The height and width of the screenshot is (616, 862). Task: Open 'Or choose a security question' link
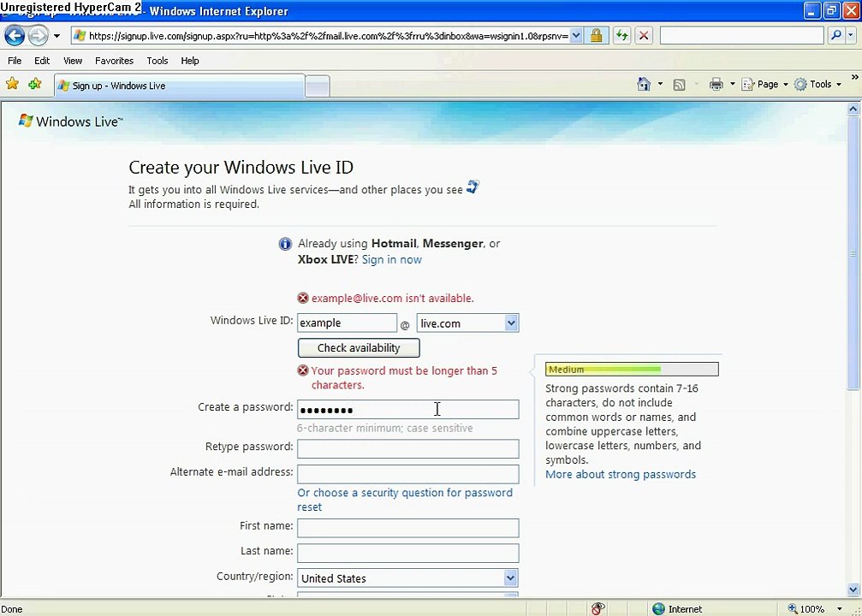[x=405, y=500]
